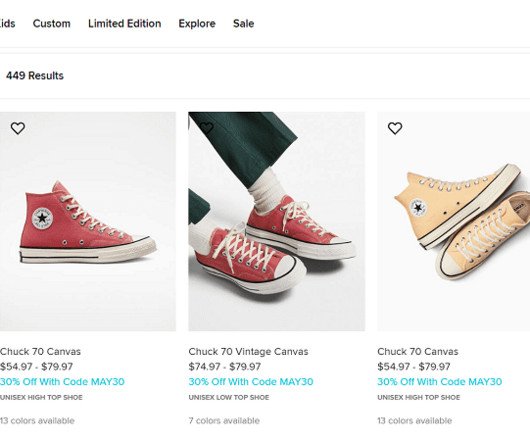Open the peach high top sneakers photo
The width and height of the screenshot is (530, 443).
point(454,221)
